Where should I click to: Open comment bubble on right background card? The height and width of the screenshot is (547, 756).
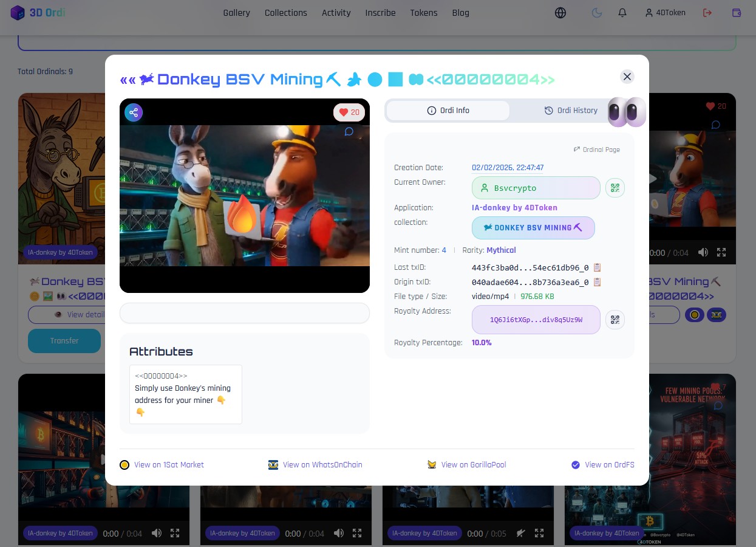[716, 125]
